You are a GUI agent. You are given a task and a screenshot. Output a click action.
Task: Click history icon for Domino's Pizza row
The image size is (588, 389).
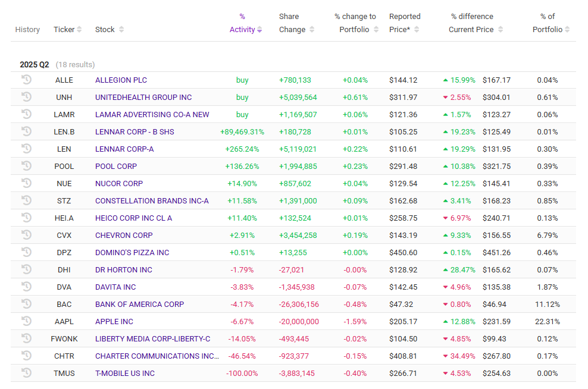pyautogui.click(x=26, y=252)
